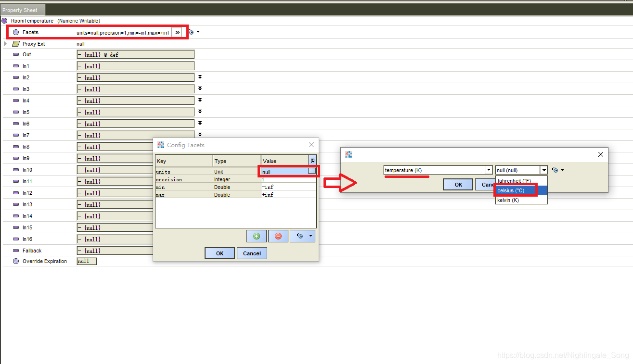Viewport: 633px width, 364px height.
Task: Click the precision value 1 cell
Action: (289, 179)
